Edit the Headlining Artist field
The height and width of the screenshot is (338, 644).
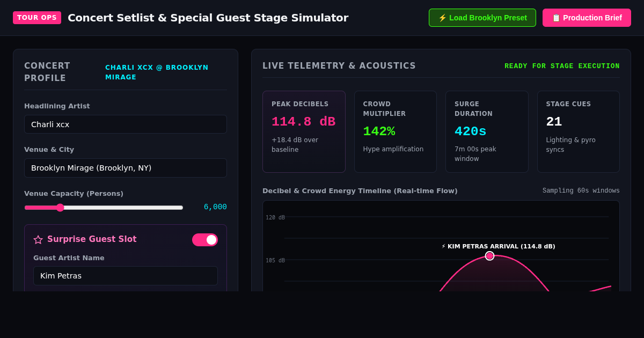click(x=126, y=124)
